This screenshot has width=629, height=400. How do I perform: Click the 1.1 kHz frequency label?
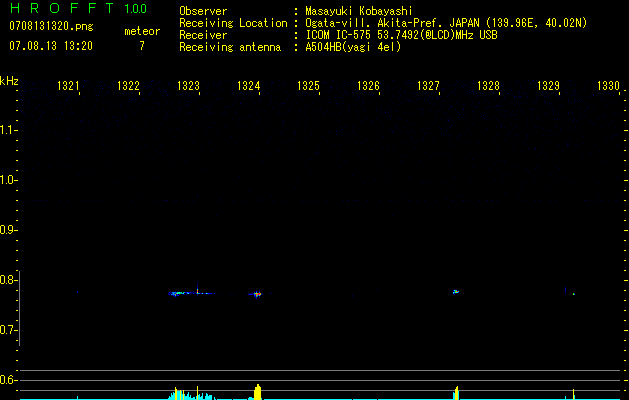pos(8,130)
